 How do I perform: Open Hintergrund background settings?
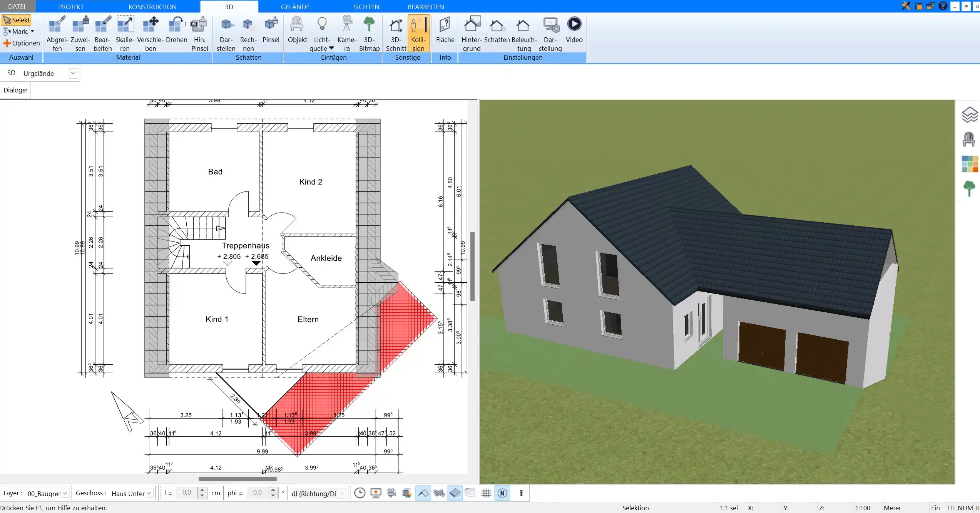(x=472, y=34)
